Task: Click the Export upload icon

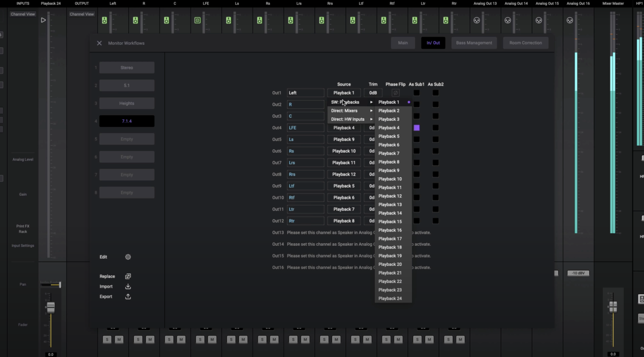Action: pos(128,297)
